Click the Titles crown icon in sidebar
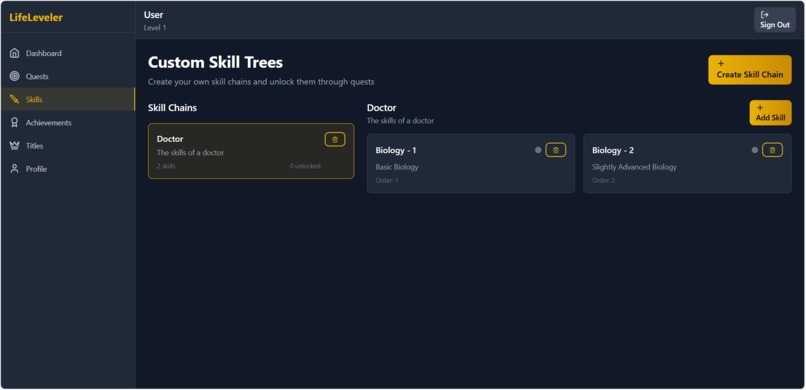Viewport: 806px width, 390px height. click(14, 145)
